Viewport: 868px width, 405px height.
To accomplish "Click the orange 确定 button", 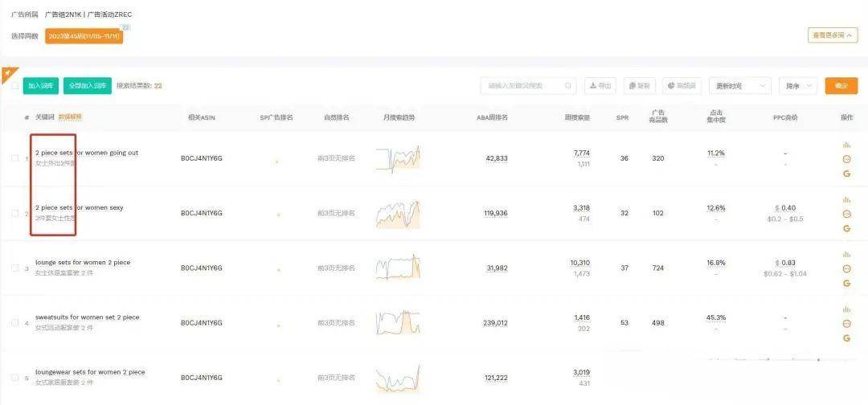I will [x=841, y=86].
